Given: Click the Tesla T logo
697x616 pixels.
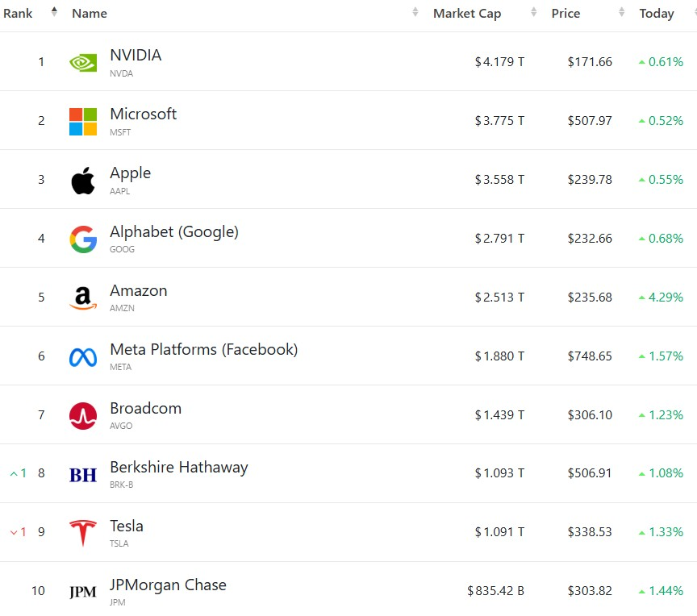Looking at the screenshot, I should pos(83,532).
